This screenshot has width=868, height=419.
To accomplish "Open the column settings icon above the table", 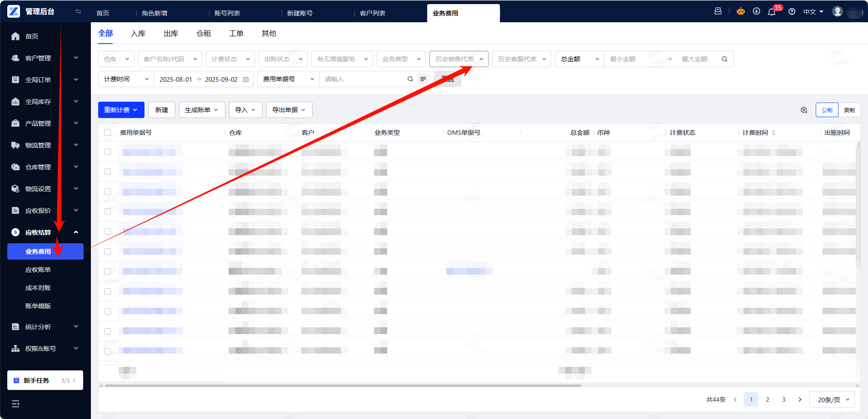I will coord(804,110).
